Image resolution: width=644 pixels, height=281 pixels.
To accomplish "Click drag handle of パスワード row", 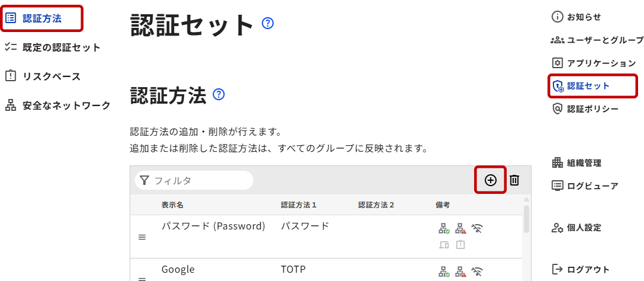I will pyautogui.click(x=142, y=237).
